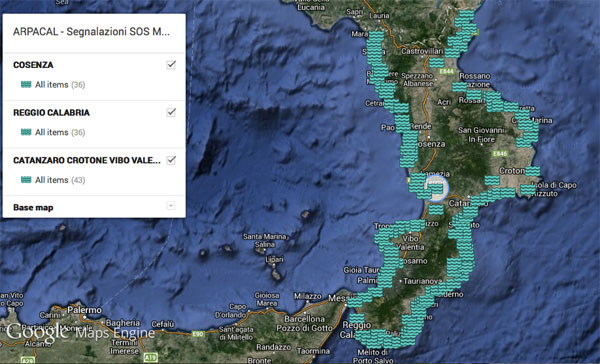
Task: Click the wave marker at the top of the Ionian coast
Action: click(x=466, y=15)
